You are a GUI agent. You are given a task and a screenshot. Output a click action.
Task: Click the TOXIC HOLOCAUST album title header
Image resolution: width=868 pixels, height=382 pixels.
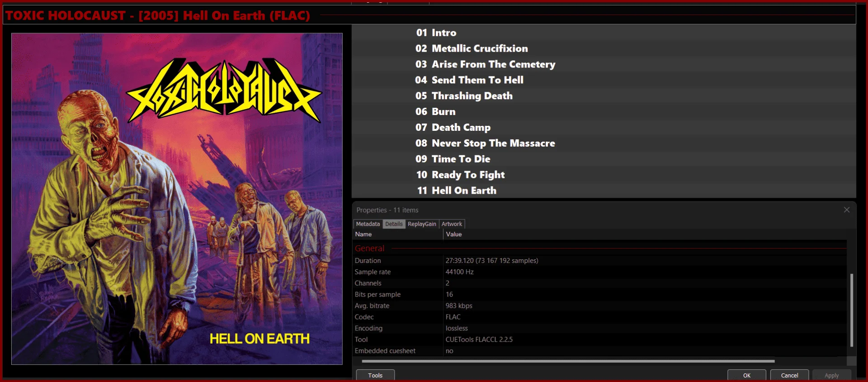(x=158, y=15)
